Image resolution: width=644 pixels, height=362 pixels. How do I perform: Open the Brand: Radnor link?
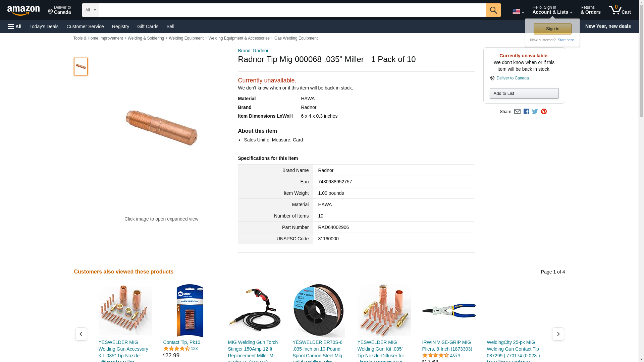[x=253, y=51]
